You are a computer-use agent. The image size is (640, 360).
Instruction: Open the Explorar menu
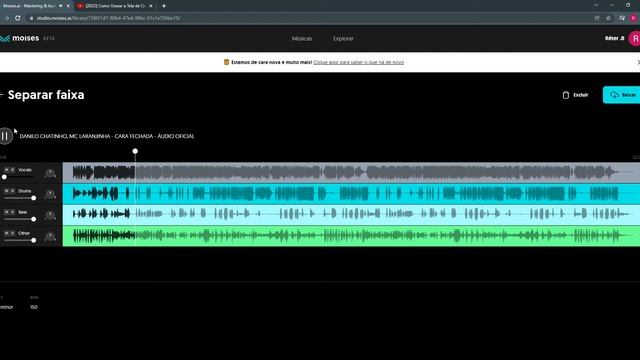pyautogui.click(x=343, y=38)
